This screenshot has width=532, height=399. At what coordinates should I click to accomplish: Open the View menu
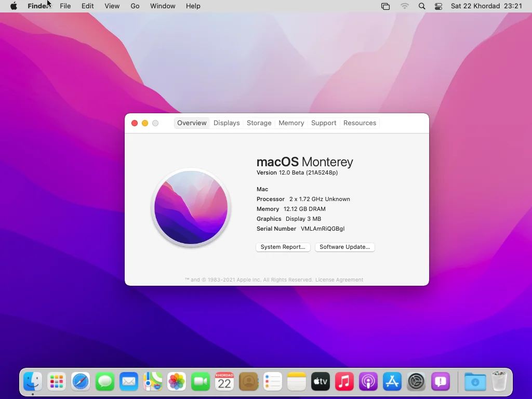pos(112,6)
